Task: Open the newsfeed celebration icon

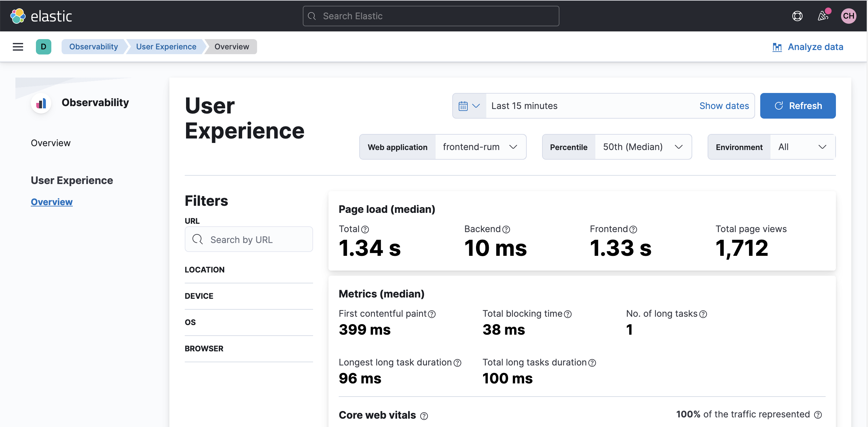Action: point(822,16)
